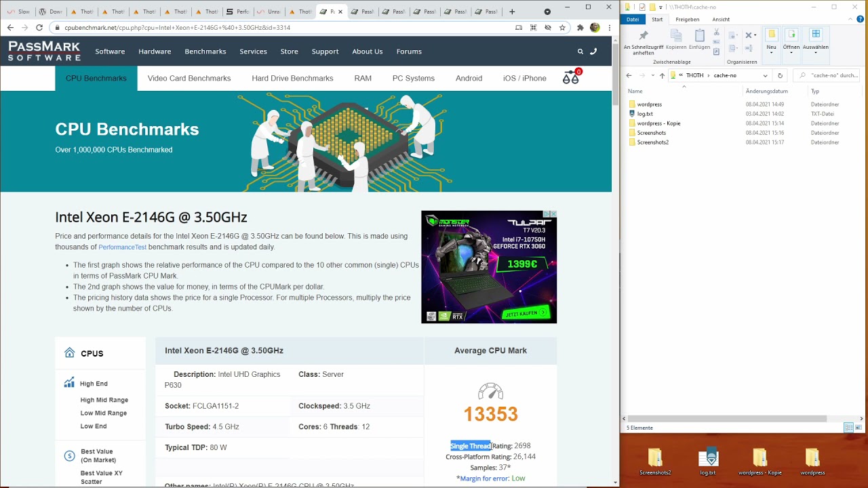Viewport: 868px width, 488px height.
Task: Close the advertisement with the X icon
Action: pyautogui.click(x=553, y=214)
